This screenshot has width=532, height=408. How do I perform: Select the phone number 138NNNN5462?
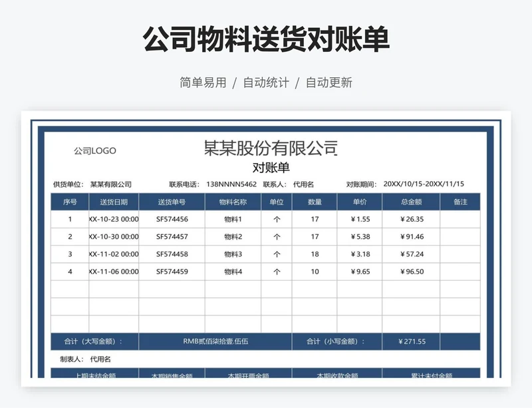(231, 184)
